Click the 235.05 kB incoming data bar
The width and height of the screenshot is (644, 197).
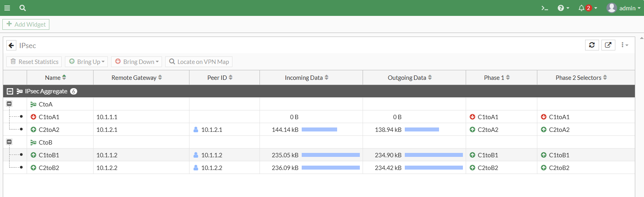point(331,155)
